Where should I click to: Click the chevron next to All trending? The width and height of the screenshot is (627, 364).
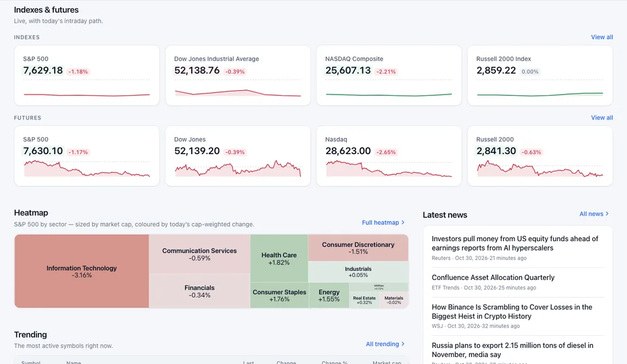click(x=403, y=344)
